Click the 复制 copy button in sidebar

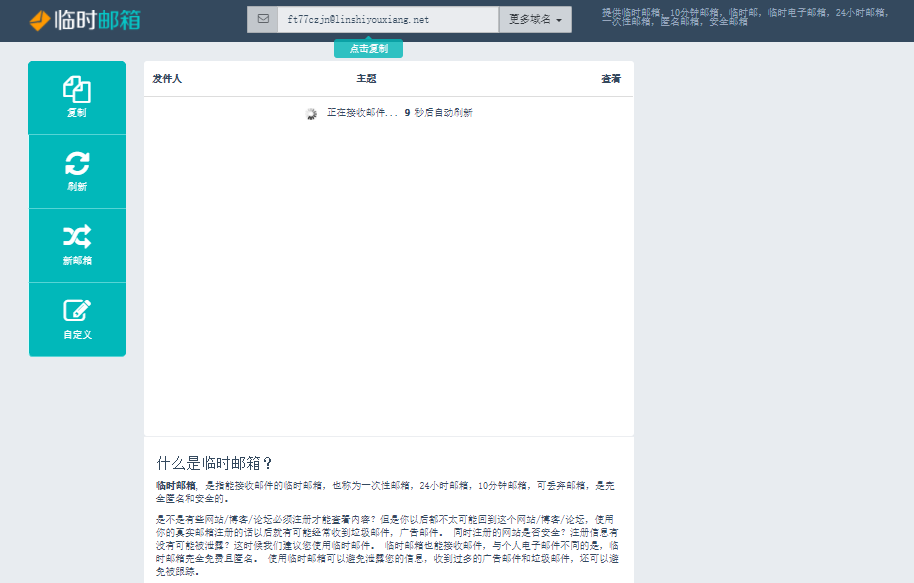(77, 98)
